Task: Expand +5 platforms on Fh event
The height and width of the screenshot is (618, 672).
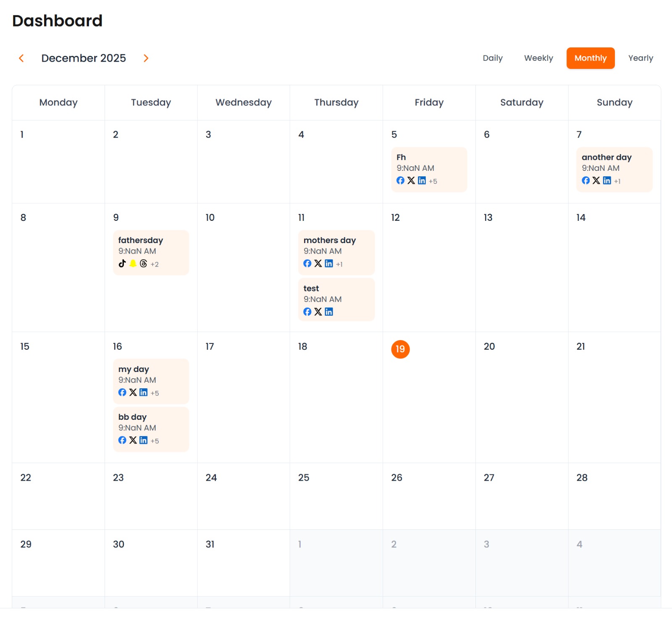Action: click(x=433, y=181)
